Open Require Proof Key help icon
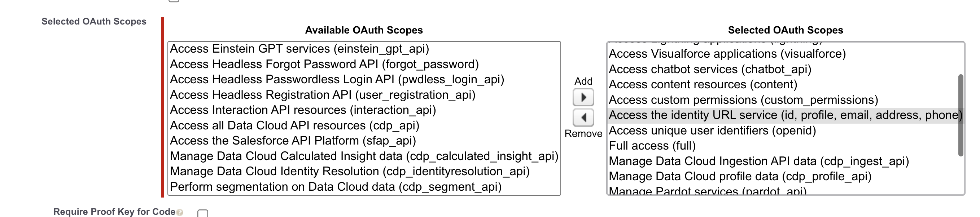980x217 pixels. click(180, 212)
